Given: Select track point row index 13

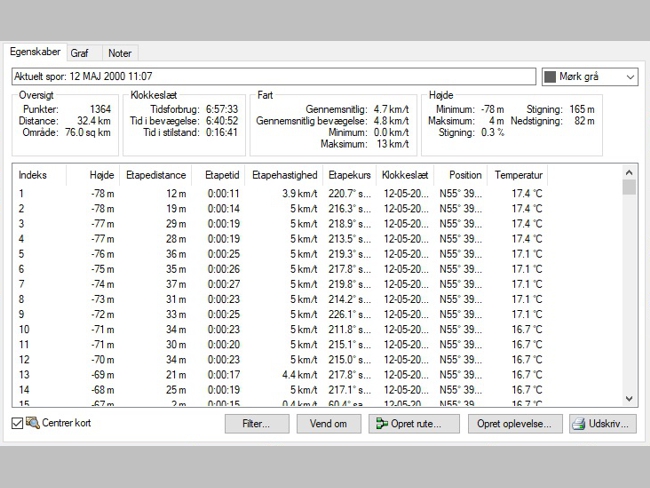Looking at the screenshot, I should [280, 375].
